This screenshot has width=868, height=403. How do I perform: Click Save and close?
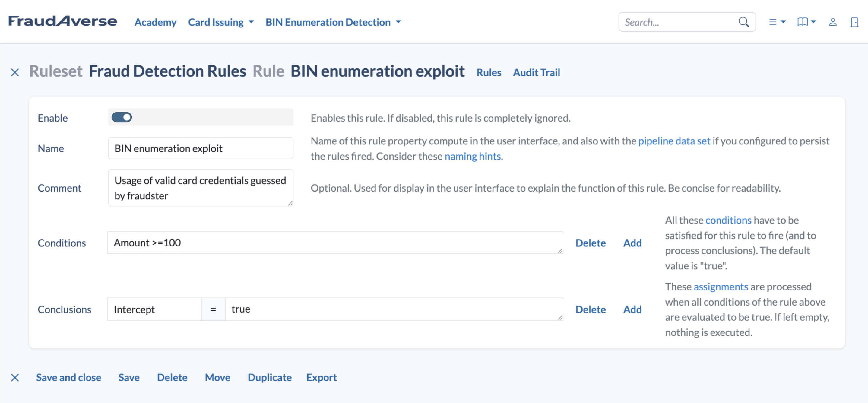pyautogui.click(x=68, y=377)
